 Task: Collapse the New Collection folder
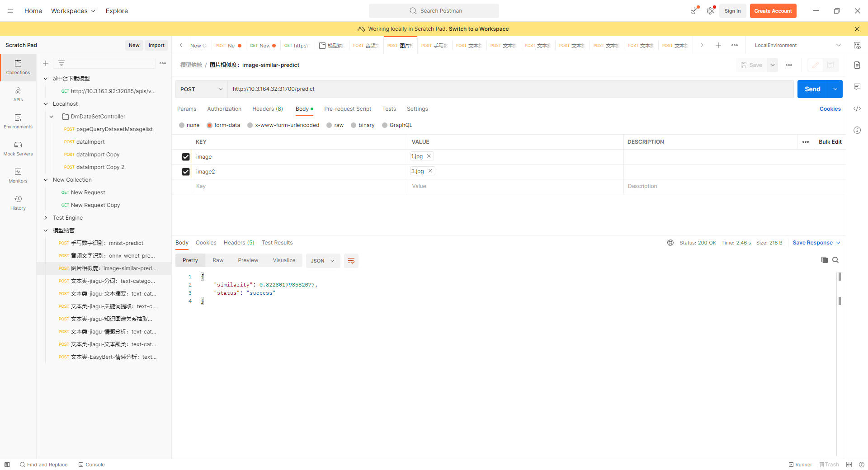[x=46, y=180]
